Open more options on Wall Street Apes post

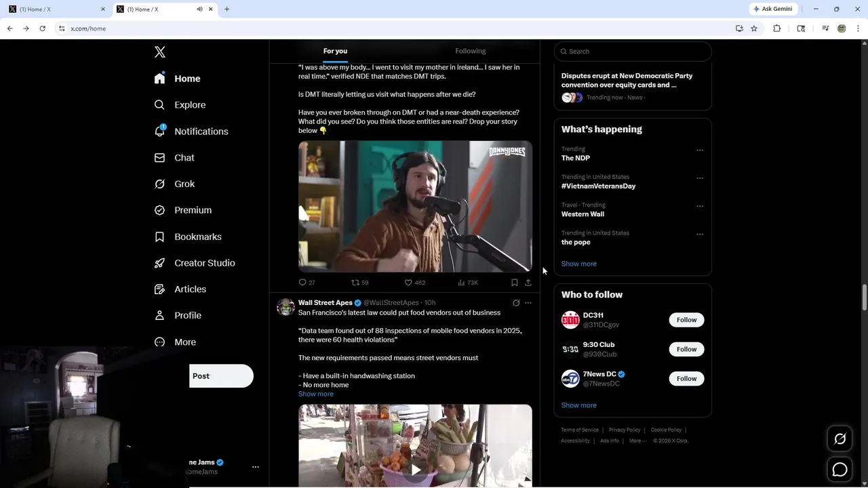point(528,303)
